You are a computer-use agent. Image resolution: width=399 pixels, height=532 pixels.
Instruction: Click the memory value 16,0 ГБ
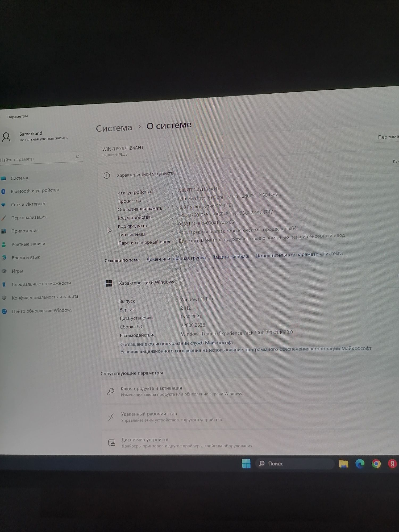tap(205, 206)
